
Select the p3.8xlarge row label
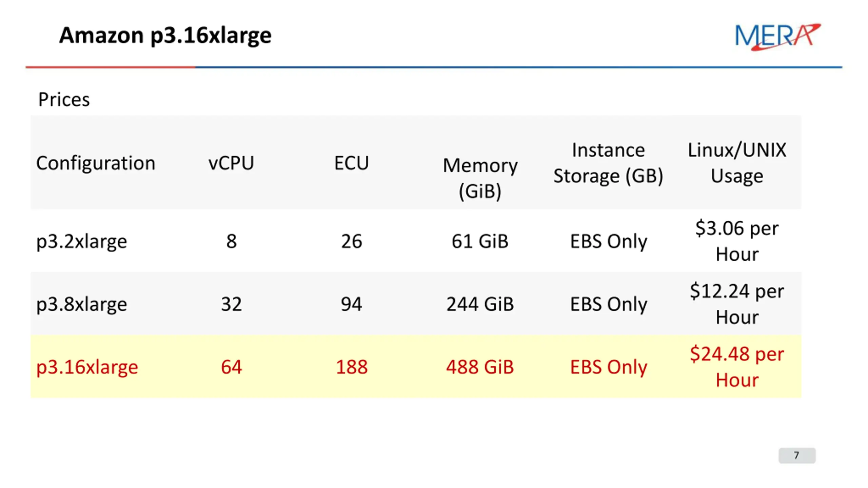(x=82, y=304)
